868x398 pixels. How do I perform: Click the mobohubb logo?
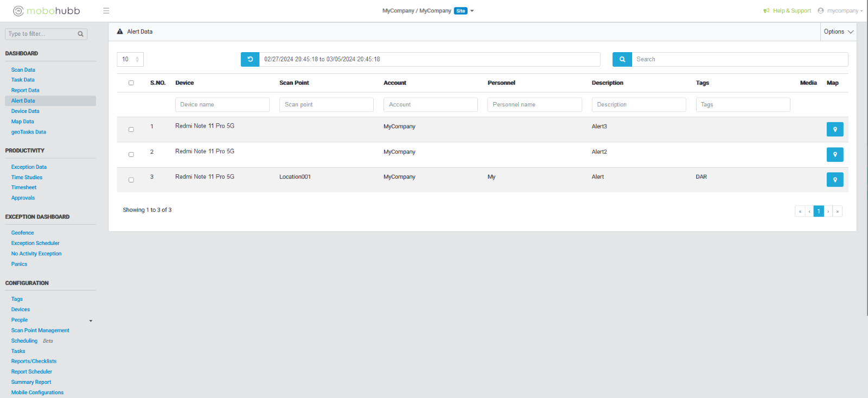pyautogui.click(x=47, y=11)
